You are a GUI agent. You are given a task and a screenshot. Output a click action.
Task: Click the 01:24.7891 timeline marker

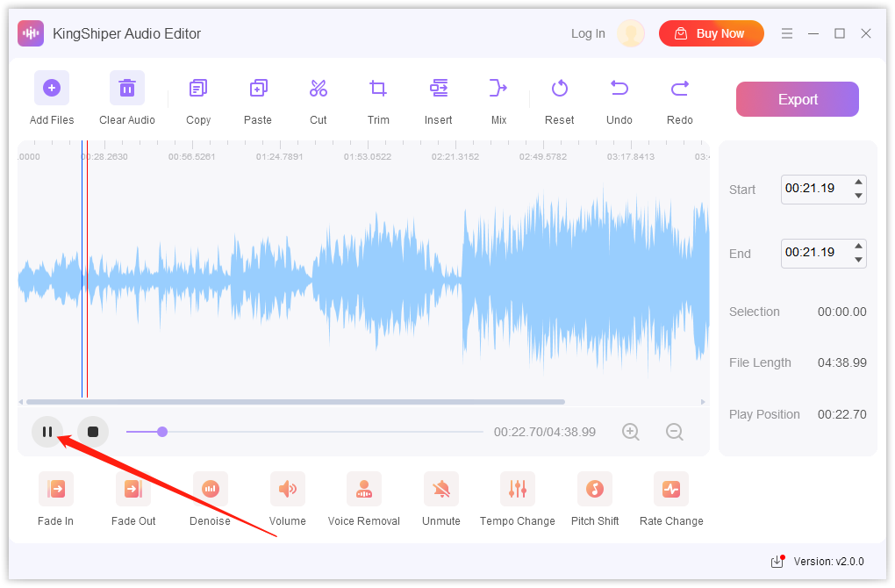pyautogui.click(x=280, y=156)
